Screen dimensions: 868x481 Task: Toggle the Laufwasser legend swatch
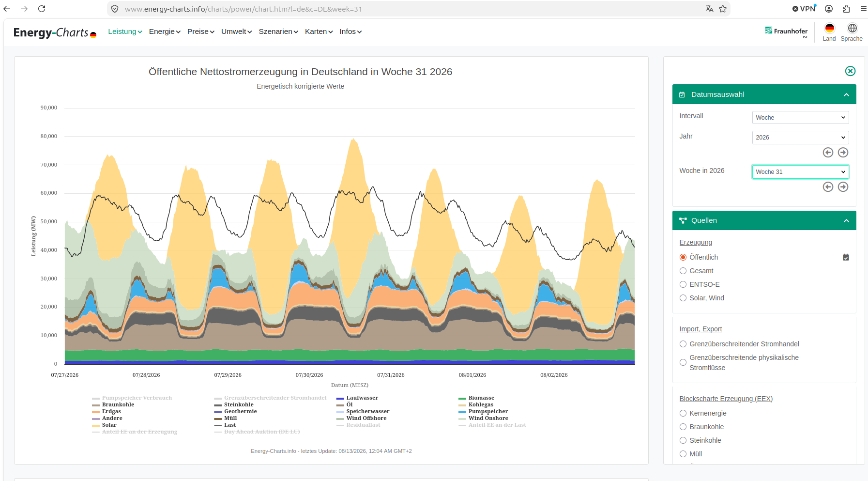click(340, 398)
